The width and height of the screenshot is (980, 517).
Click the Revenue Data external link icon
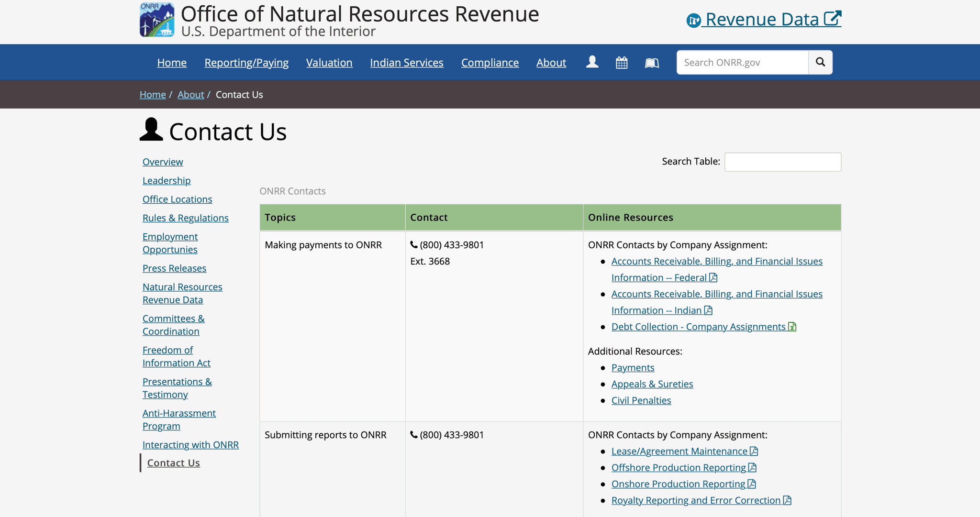833,19
